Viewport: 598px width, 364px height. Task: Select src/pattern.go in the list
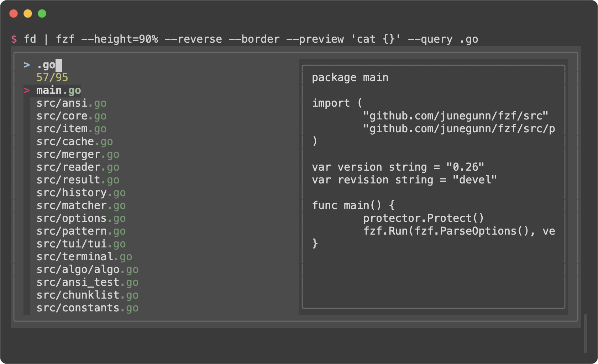point(81,231)
